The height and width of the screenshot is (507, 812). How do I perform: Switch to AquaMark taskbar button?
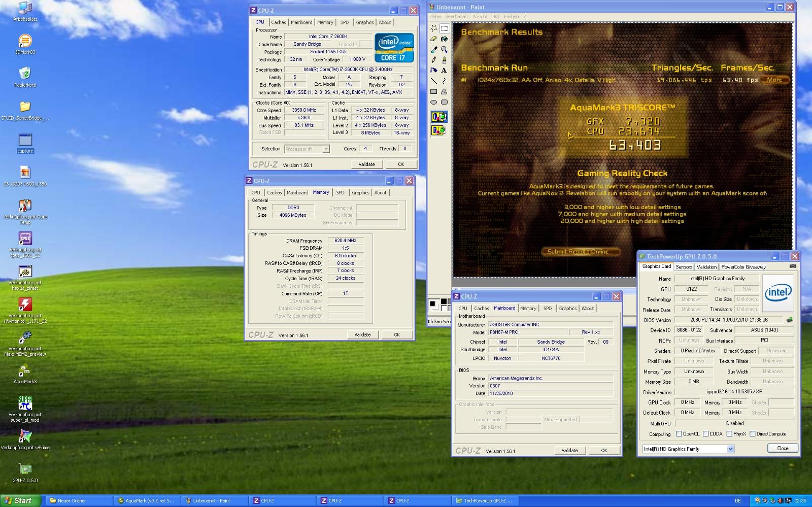coord(146,500)
